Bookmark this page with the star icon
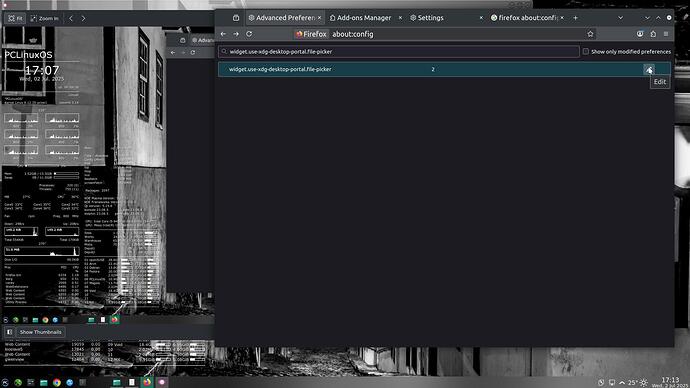690x388 pixels. [x=591, y=34]
